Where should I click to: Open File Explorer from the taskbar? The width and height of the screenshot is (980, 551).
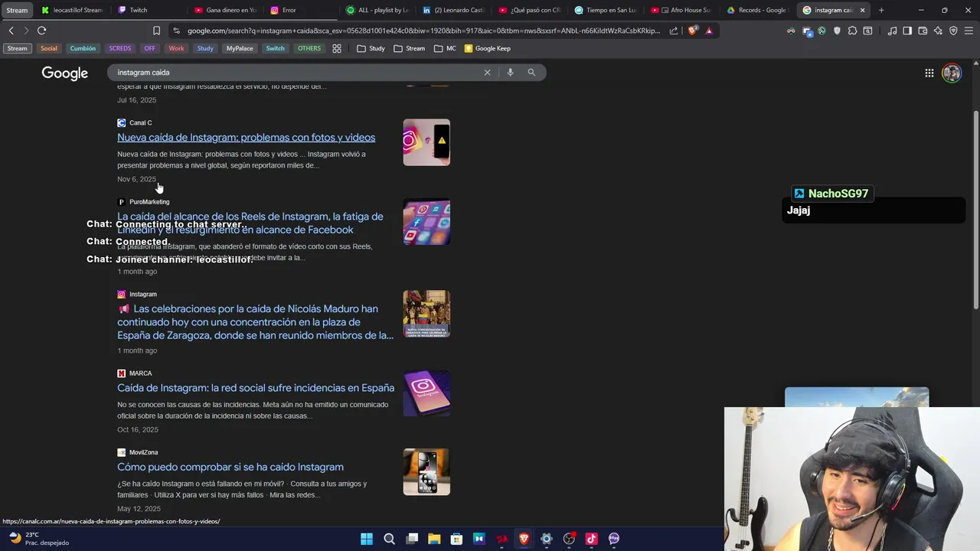coord(434,539)
